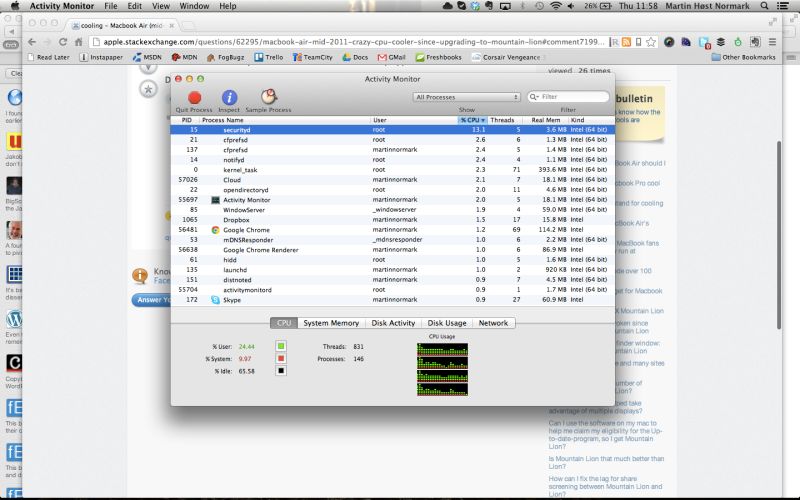
Task: Go back in Chrome browser
Action: click(x=32, y=42)
